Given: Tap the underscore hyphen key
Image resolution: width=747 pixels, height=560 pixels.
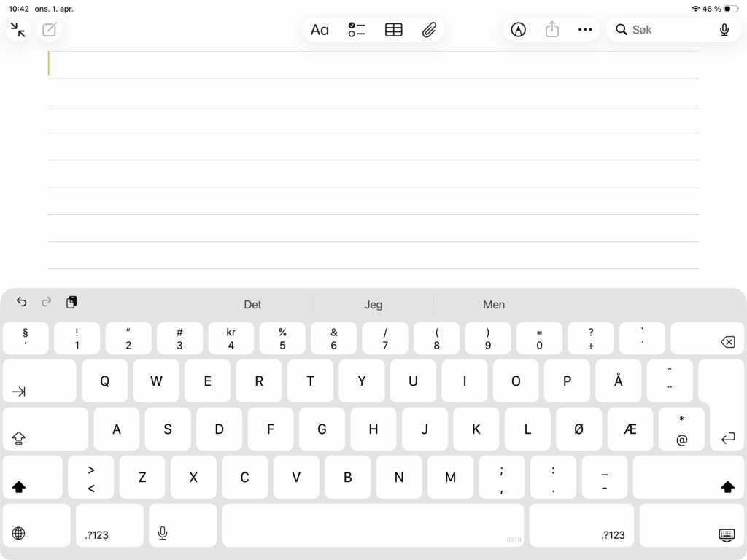Looking at the screenshot, I should 605,477.
